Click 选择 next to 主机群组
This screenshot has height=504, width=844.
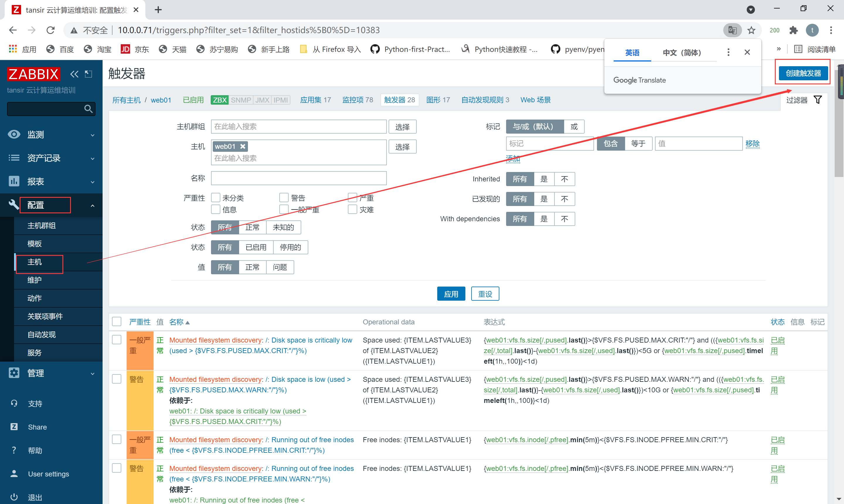(x=402, y=127)
